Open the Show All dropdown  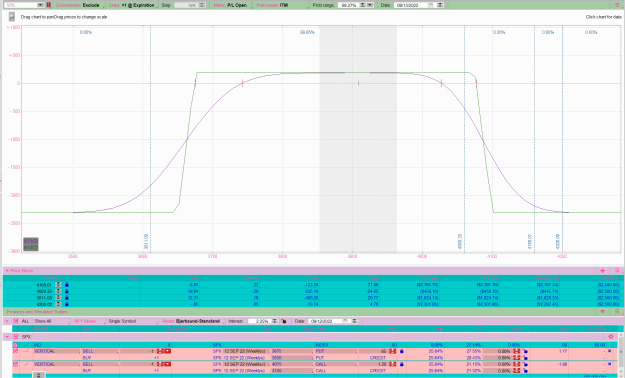click(x=51, y=321)
